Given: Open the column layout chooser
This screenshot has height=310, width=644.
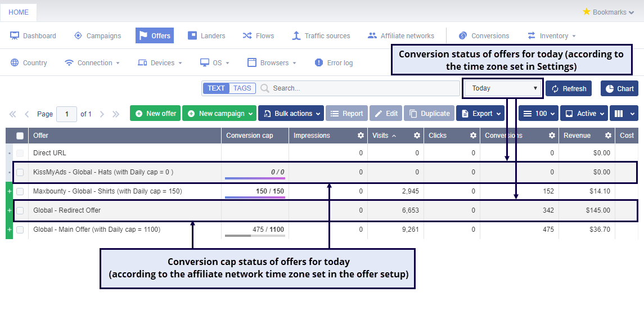Looking at the screenshot, I should point(624,113).
